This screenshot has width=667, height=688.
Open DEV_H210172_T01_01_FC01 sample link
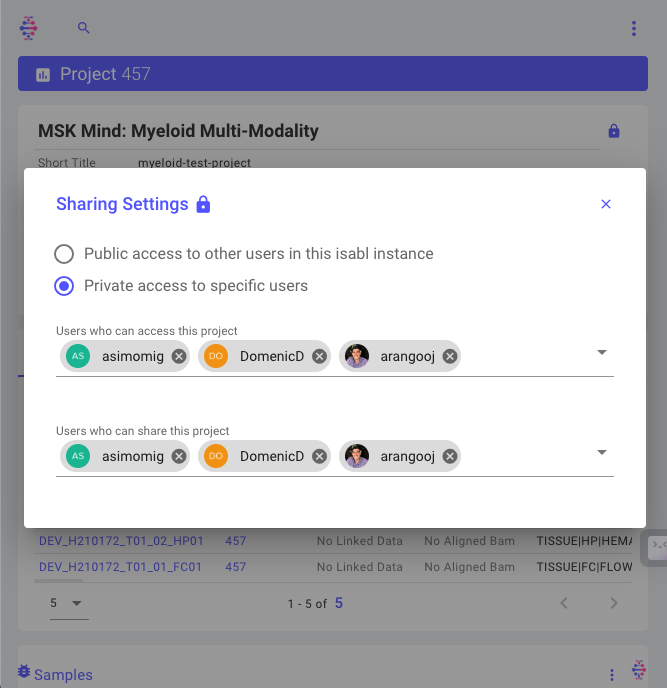pos(120,567)
